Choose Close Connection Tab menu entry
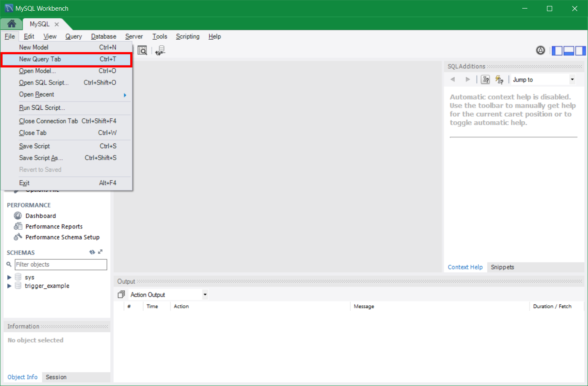Viewport: 588px width, 386px height. 67,121
